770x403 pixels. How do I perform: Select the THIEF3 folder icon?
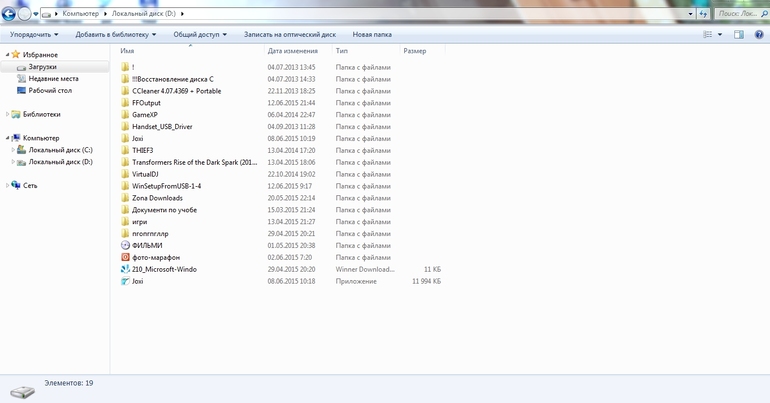point(125,150)
